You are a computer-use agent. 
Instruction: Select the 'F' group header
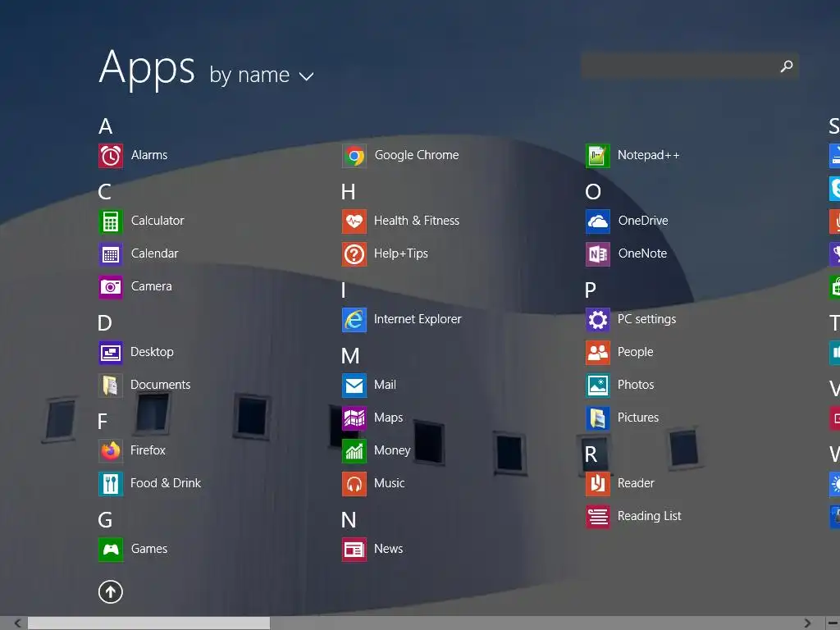pos(103,422)
